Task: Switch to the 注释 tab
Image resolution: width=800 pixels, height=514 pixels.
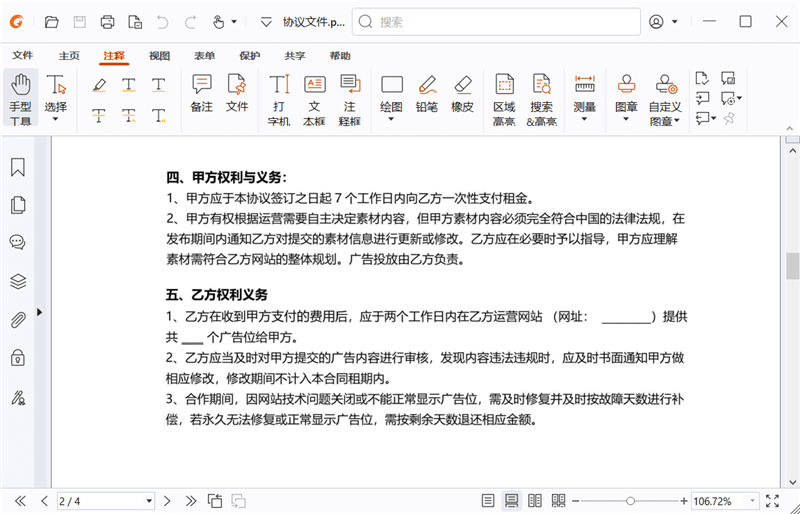Action: pyautogui.click(x=114, y=56)
